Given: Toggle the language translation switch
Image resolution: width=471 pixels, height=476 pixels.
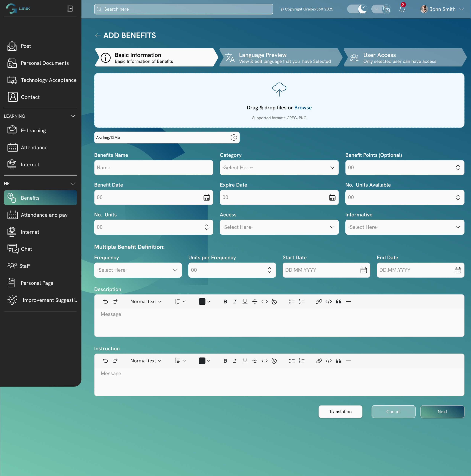Looking at the screenshot, I should click(x=381, y=9).
